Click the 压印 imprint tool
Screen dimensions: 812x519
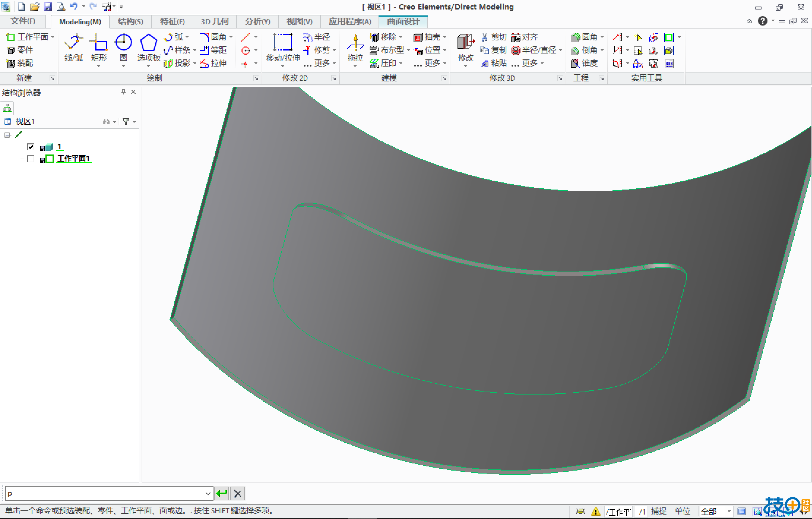(x=383, y=63)
